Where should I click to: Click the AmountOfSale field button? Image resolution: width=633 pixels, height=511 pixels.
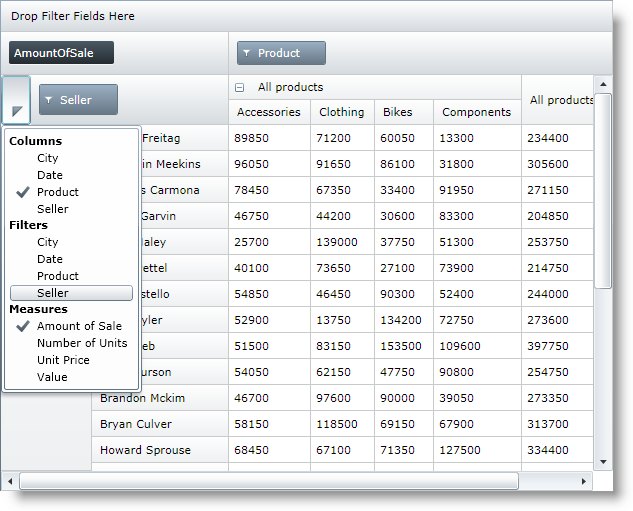[61, 53]
